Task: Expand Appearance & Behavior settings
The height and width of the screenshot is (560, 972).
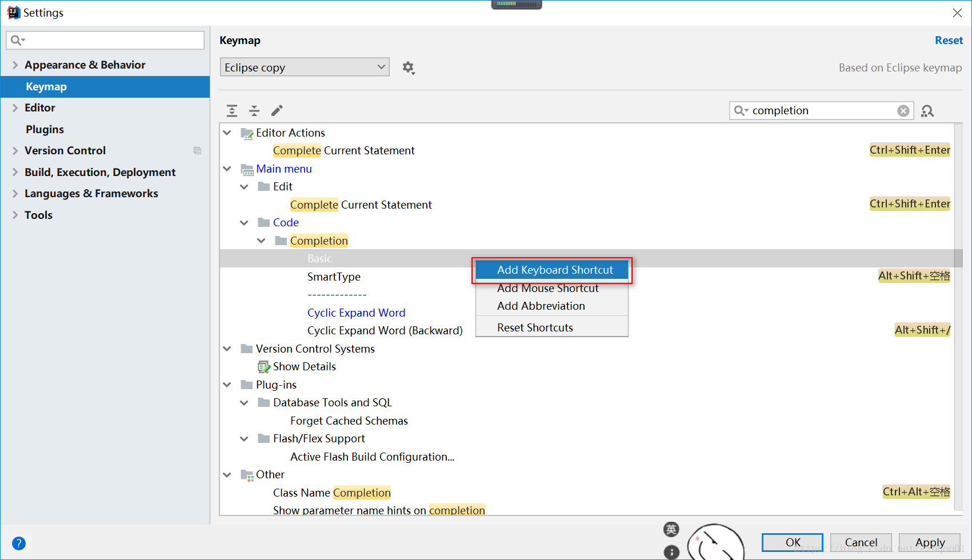Action: 15,65
